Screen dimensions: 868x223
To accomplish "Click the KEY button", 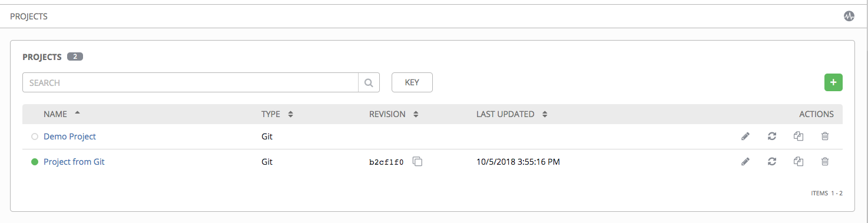I will 412,82.
